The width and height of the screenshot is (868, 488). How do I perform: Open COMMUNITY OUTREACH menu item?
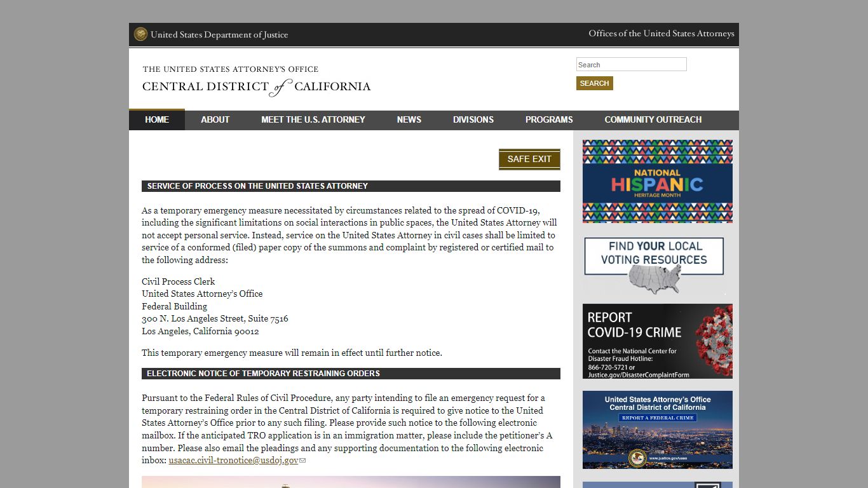click(x=653, y=119)
